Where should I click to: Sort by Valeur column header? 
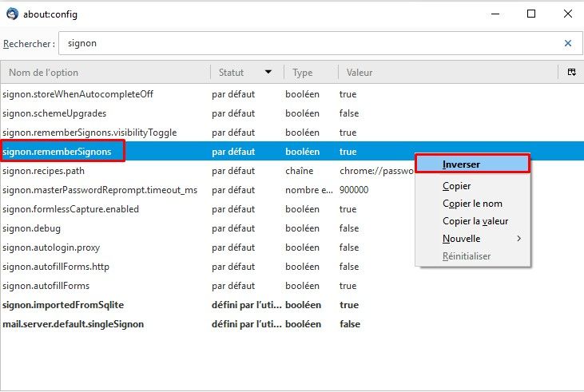pyautogui.click(x=448, y=72)
